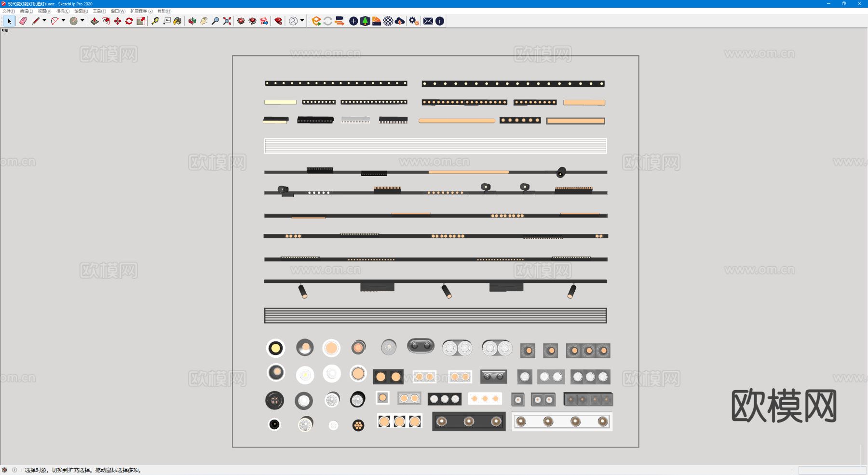This screenshot has height=475, width=868.
Task: Pick the Eraser tool
Action: coord(23,21)
